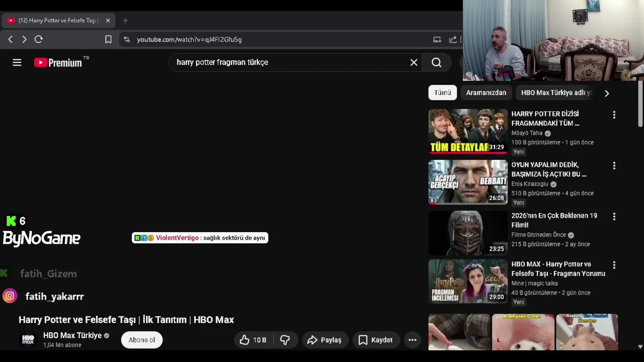
Task: Open HBO MAX Harry Potter Fragman Yorumu title
Action: [558, 268]
